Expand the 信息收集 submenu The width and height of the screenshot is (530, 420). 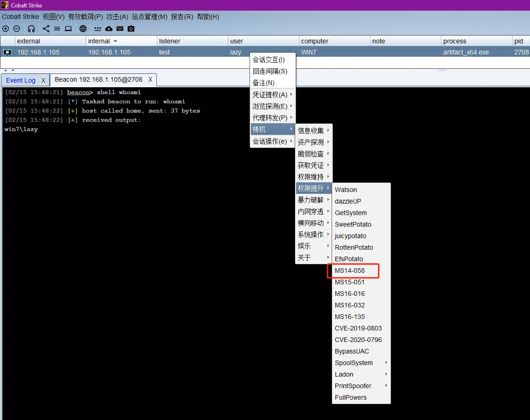(x=314, y=131)
